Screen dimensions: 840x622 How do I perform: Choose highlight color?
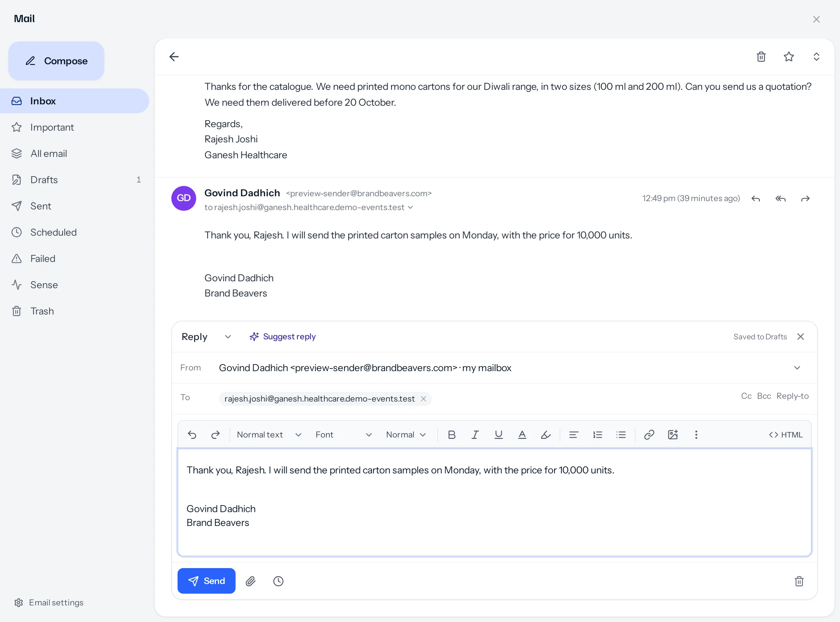[546, 435]
